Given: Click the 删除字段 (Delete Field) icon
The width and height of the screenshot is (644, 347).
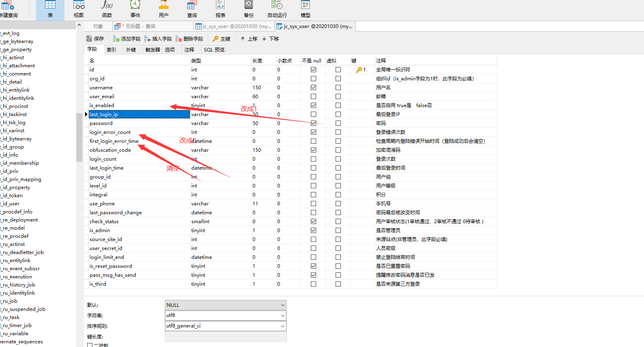Looking at the screenshot, I should coord(179,39).
